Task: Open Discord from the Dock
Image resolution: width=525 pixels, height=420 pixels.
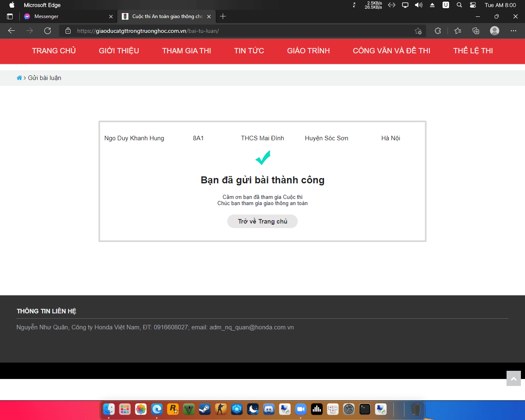Action: pyautogui.click(x=269, y=409)
